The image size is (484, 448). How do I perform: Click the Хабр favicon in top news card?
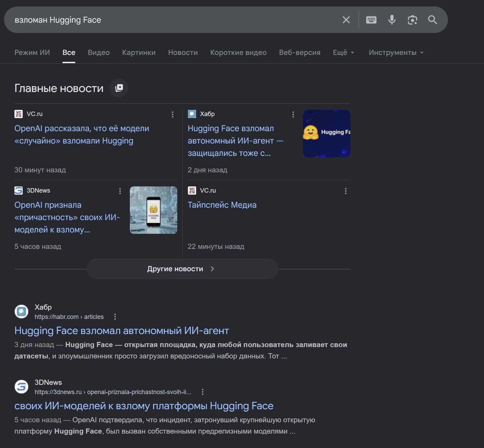point(192,114)
